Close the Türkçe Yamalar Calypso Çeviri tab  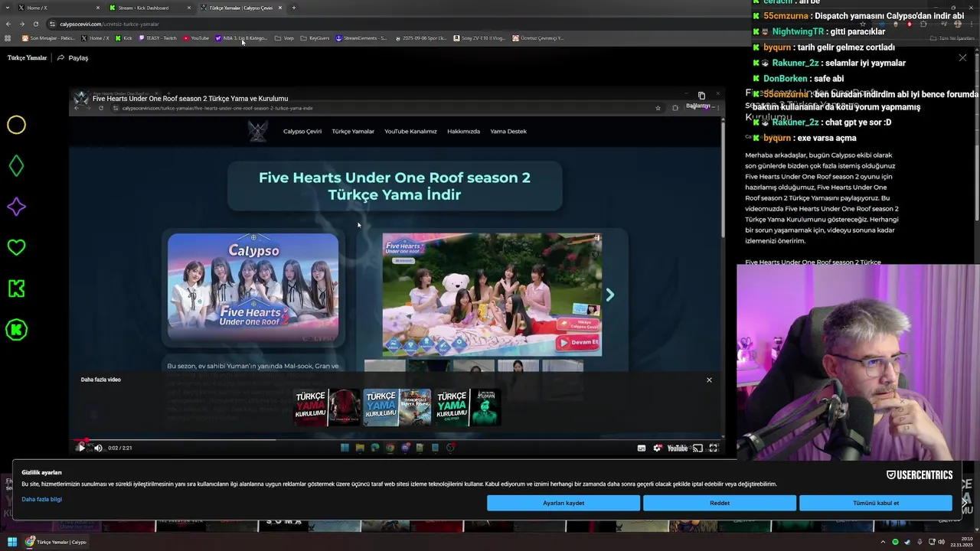pos(280,8)
